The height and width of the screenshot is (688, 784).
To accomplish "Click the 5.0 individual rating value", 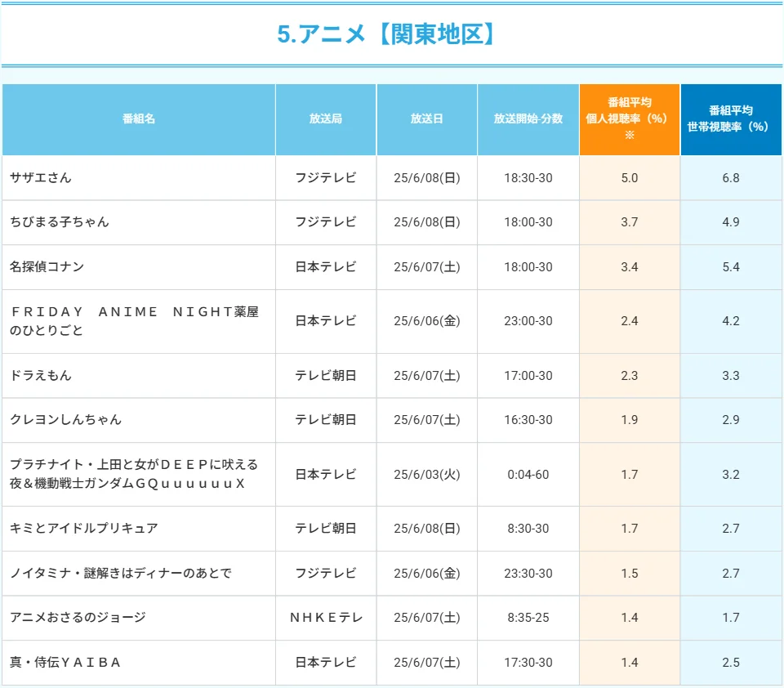I will tap(629, 177).
